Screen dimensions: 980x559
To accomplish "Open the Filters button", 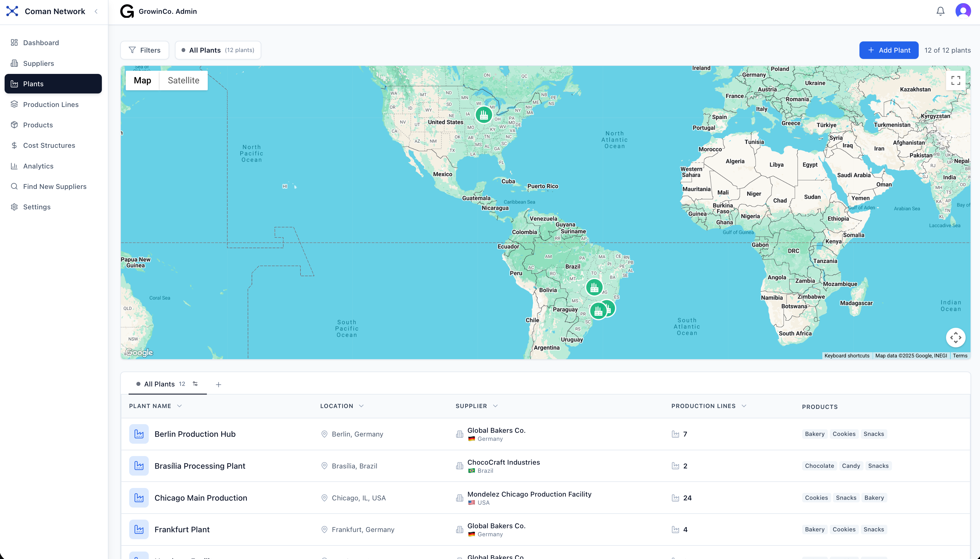I will pyautogui.click(x=144, y=50).
